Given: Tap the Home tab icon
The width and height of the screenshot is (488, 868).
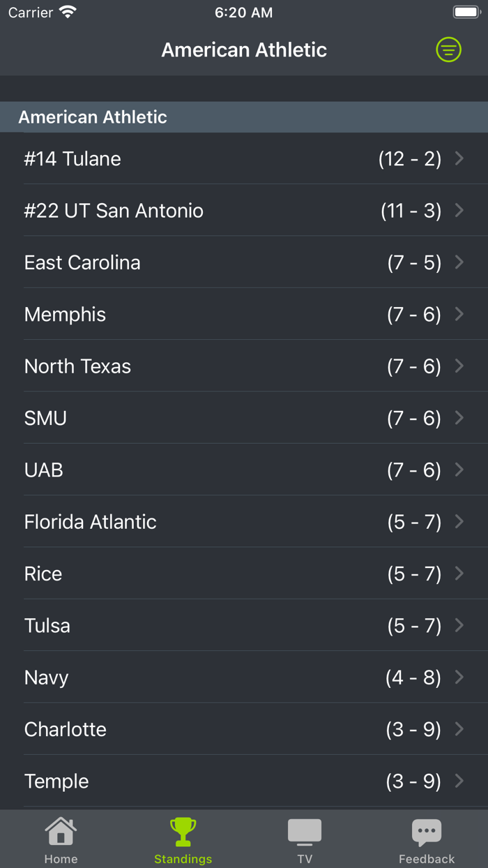Looking at the screenshot, I should click(x=61, y=831).
